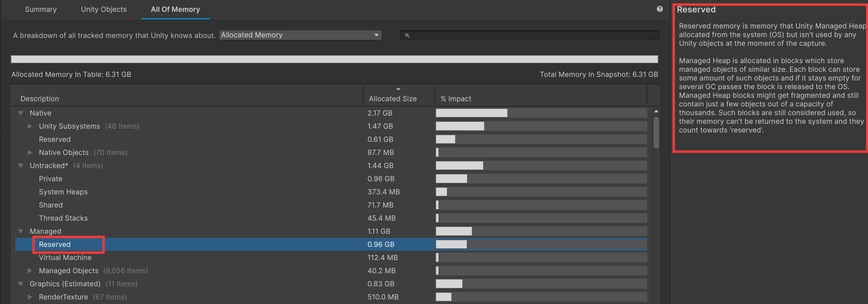Click the Allocated Size sort arrow
Viewport: 868px width, 304px height.
[x=398, y=89]
